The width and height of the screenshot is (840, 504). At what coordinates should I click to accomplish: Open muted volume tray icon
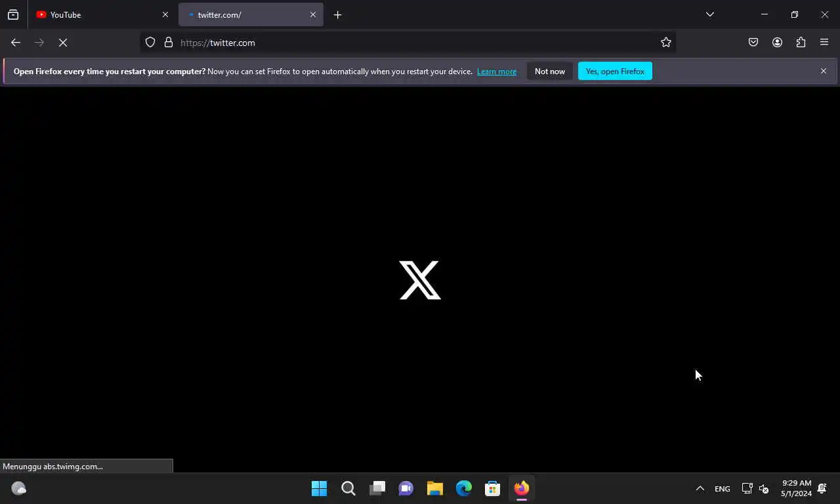pyautogui.click(x=764, y=488)
